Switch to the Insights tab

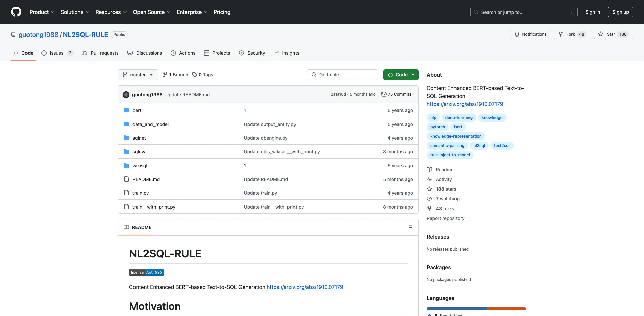[286, 53]
